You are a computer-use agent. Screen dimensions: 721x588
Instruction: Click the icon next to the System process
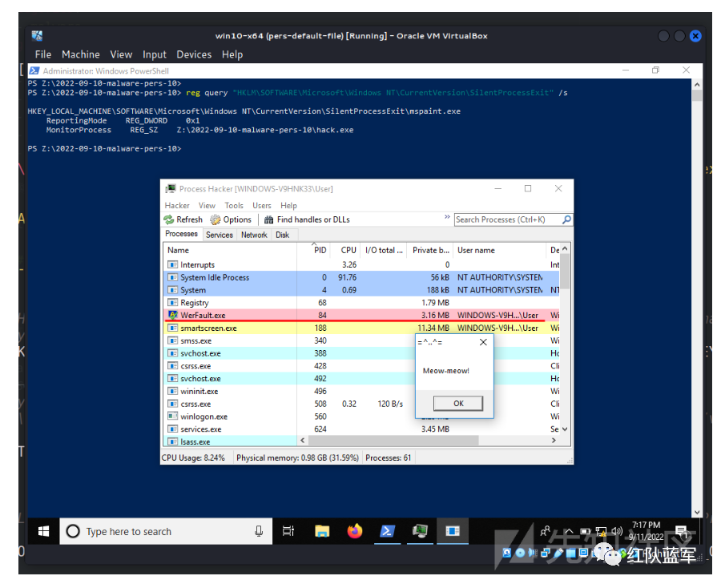coord(172,290)
